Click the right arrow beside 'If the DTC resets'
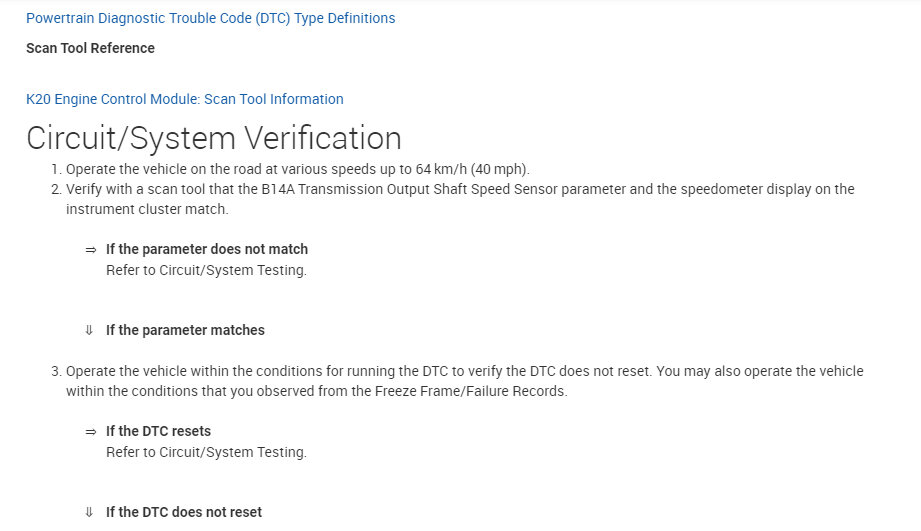This screenshot has height=531, width=921. [90, 432]
